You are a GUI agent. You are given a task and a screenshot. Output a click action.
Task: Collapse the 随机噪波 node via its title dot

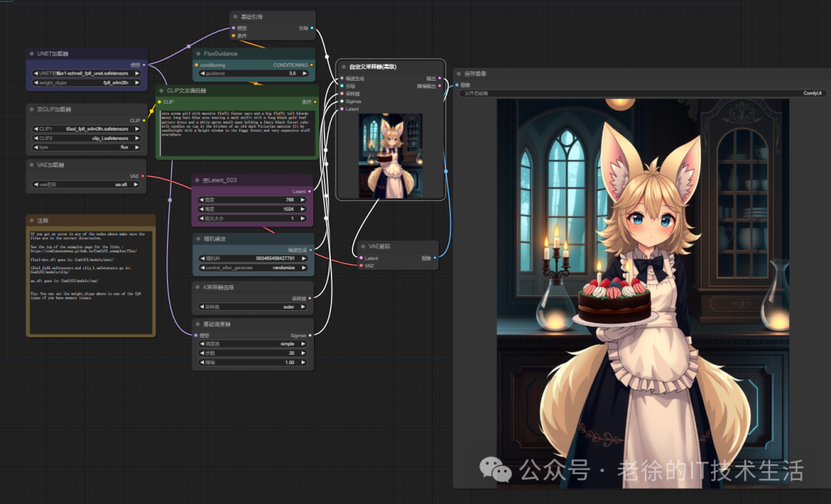click(199, 239)
